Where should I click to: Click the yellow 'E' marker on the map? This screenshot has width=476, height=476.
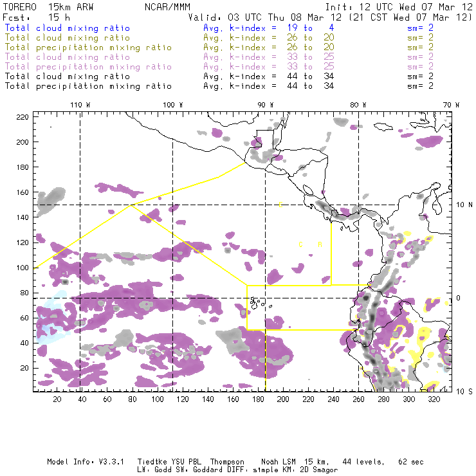(281, 205)
